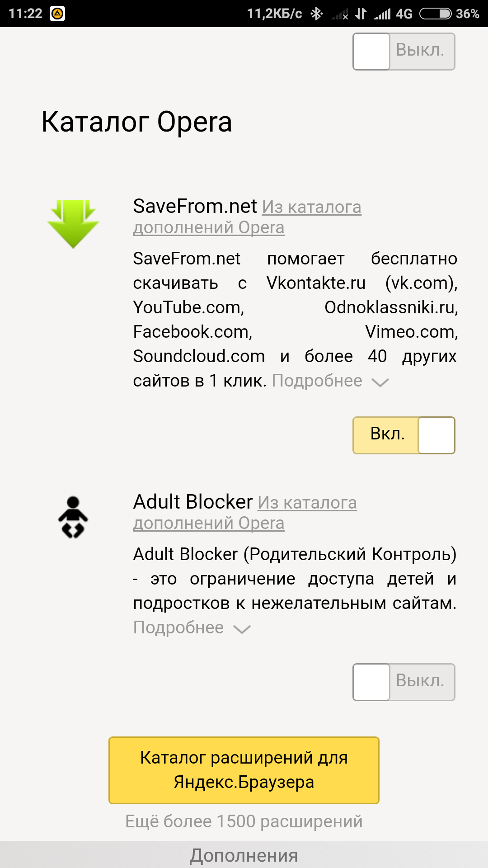Tap the 4G signal strength icon
Screen dimensions: 488x868
click(382, 14)
